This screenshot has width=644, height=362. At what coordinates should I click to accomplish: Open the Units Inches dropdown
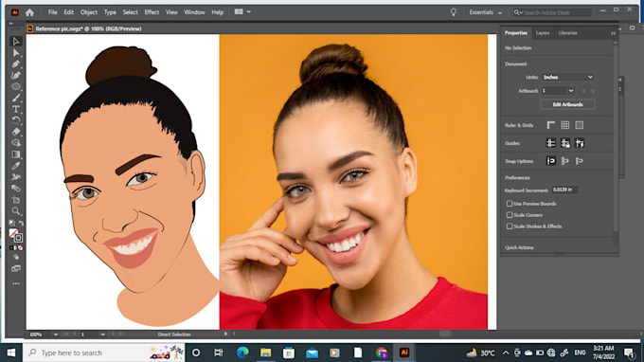click(567, 78)
